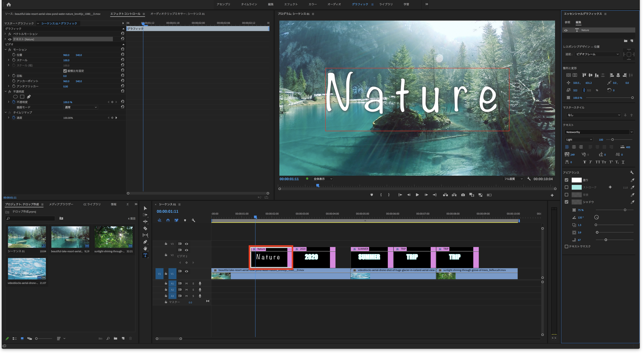Screen dimensions: 644x354
Task: Toggle timeline snap magnet icon
Action: coord(168,220)
